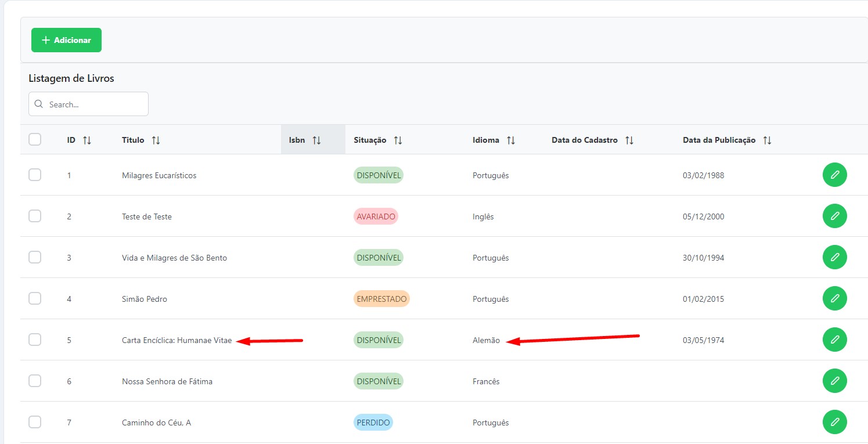Edit Caminho do Céu, A entry
Viewport: 868px width, 444px height.
pyautogui.click(x=835, y=422)
